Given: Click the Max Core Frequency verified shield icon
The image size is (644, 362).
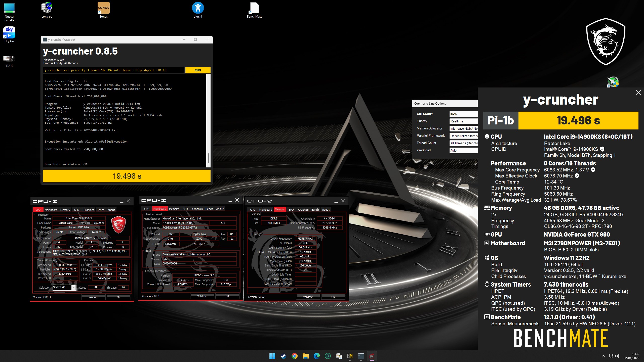Looking at the screenshot, I should pyautogui.click(x=593, y=170).
